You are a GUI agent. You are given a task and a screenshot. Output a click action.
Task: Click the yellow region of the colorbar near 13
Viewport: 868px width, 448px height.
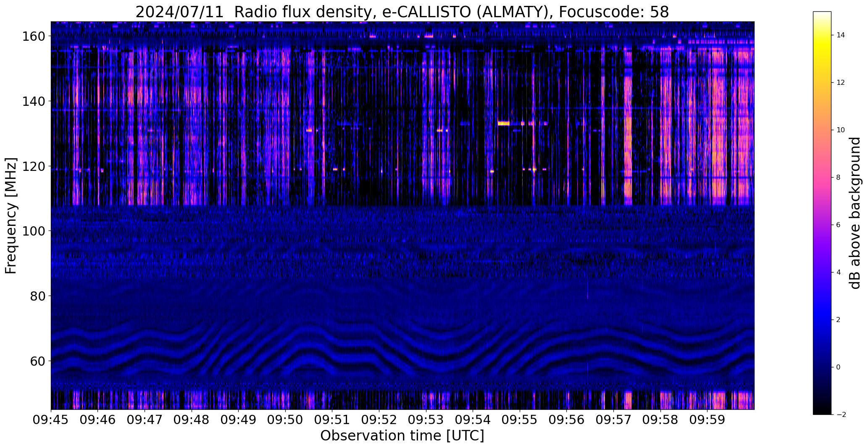(x=822, y=59)
